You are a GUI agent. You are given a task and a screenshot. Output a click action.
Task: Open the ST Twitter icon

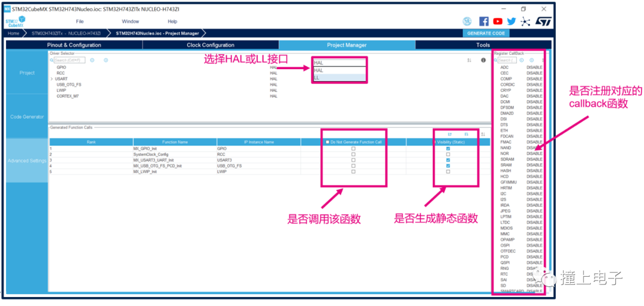(512, 21)
